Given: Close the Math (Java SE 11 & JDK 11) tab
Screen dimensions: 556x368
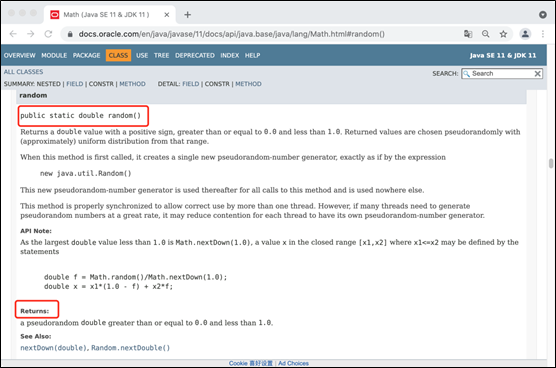Looking at the screenshot, I should point(167,15).
